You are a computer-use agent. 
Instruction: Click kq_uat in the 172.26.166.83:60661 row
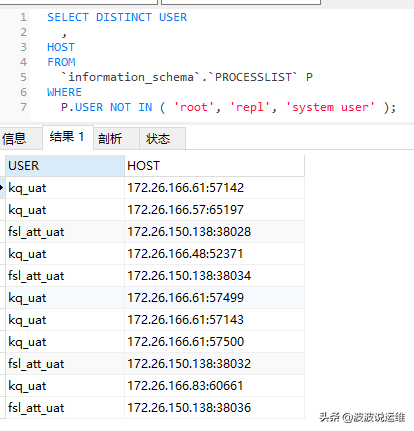click(x=65, y=386)
